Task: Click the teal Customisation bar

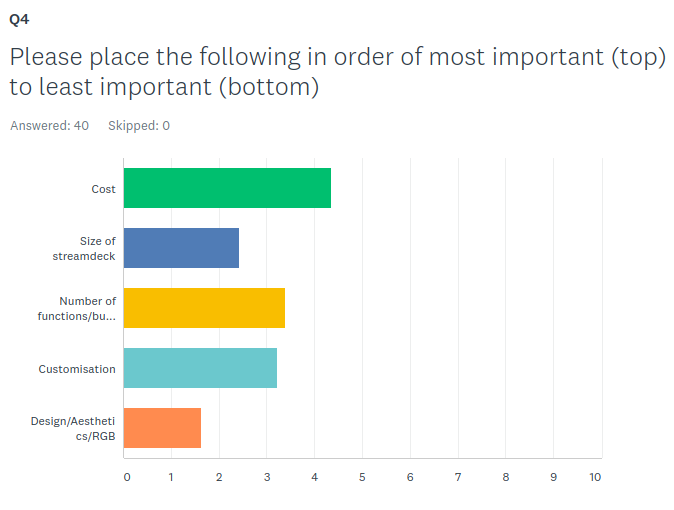Action: point(200,368)
